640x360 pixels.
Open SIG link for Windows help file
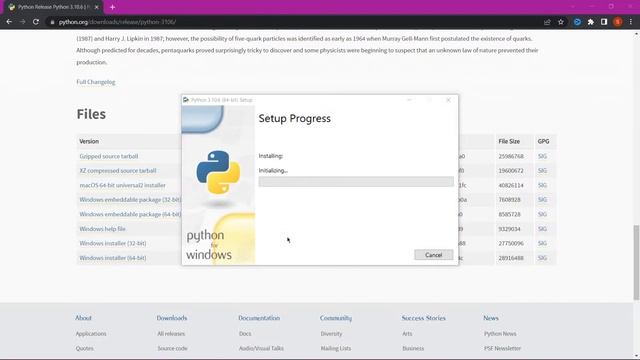pos(542,229)
